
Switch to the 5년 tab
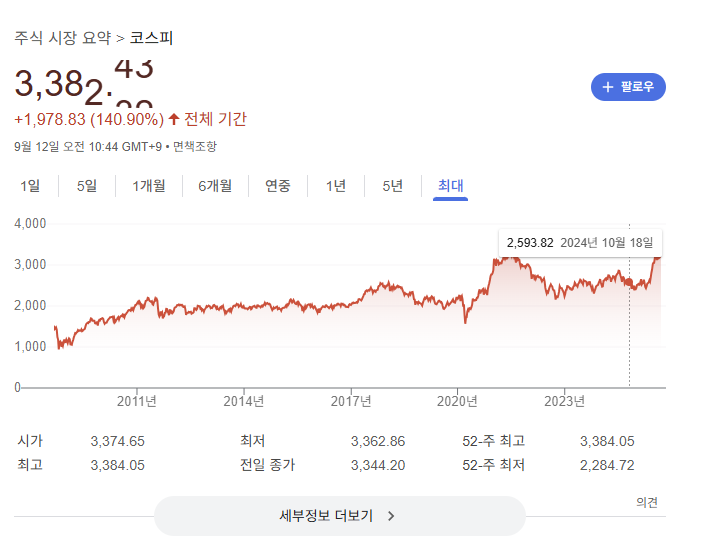[393, 186]
